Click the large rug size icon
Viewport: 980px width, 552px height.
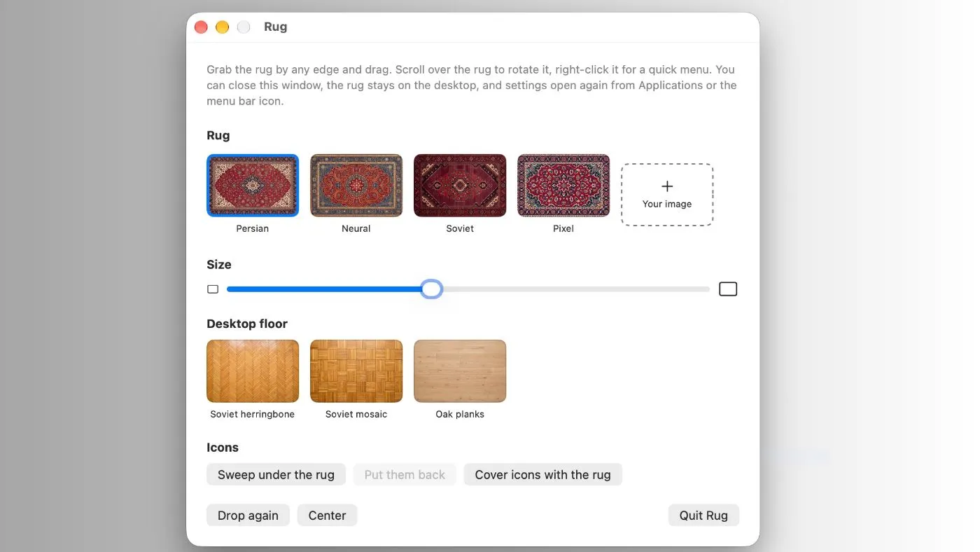(728, 289)
